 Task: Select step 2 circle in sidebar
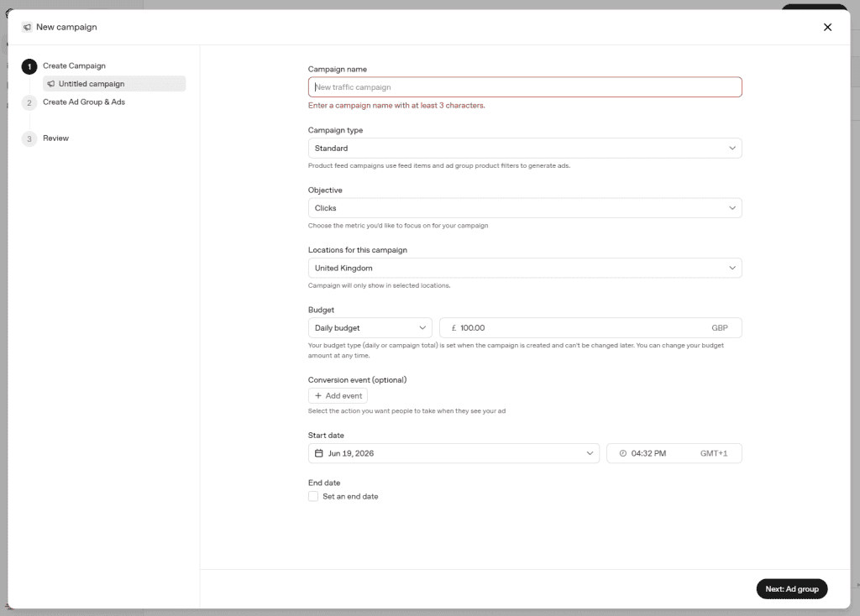[29, 102]
